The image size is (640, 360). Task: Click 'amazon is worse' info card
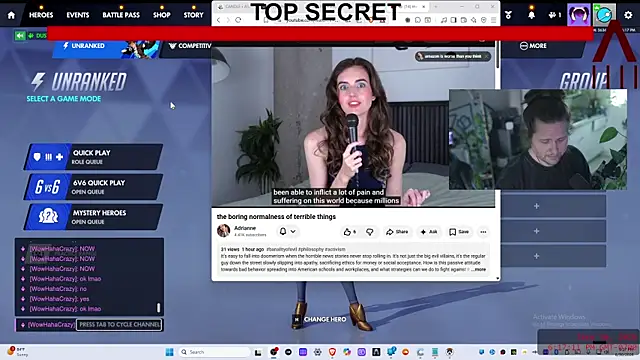click(453, 56)
